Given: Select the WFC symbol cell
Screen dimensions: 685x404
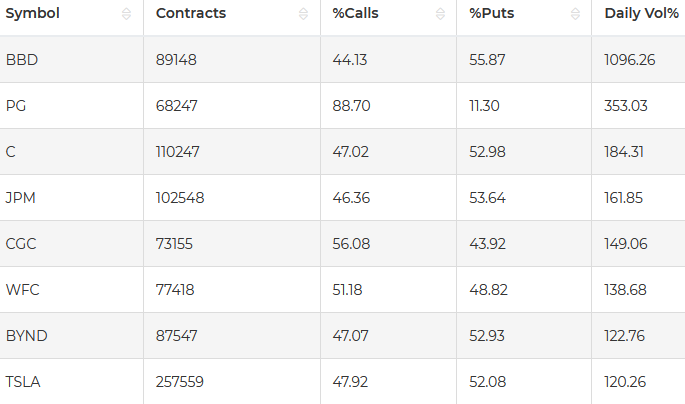Looking at the screenshot, I should click(x=22, y=290).
